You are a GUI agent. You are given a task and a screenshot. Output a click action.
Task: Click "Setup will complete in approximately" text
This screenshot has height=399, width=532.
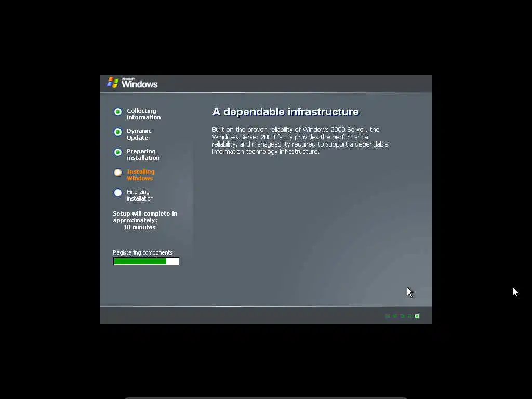[145, 217]
